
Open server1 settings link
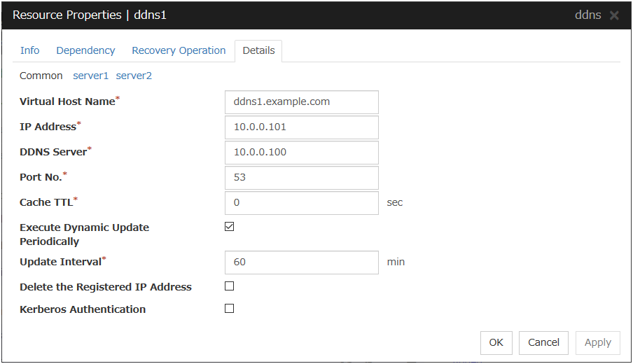(91, 76)
